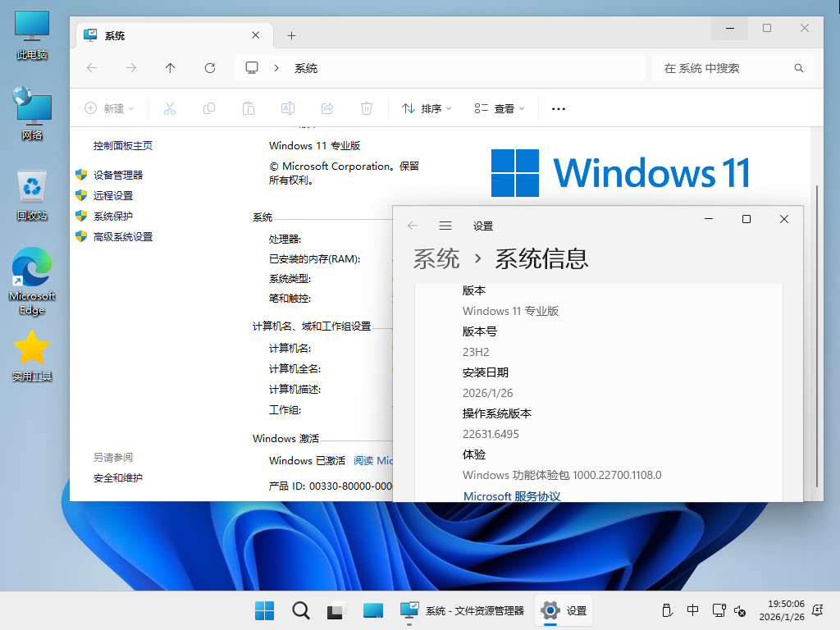Click the Rename icon in Explorer toolbar
840x630 pixels.
pyautogui.click(x=288, y=107)
